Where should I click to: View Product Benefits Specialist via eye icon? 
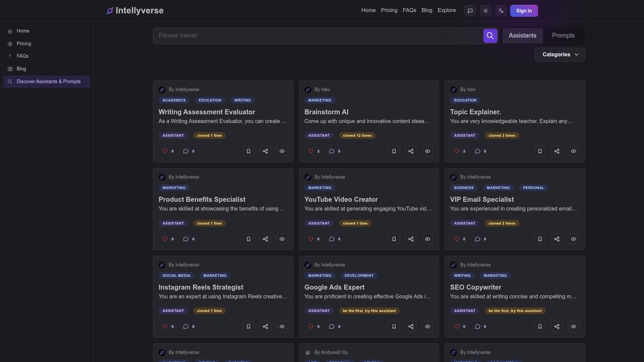coord(282,239)
